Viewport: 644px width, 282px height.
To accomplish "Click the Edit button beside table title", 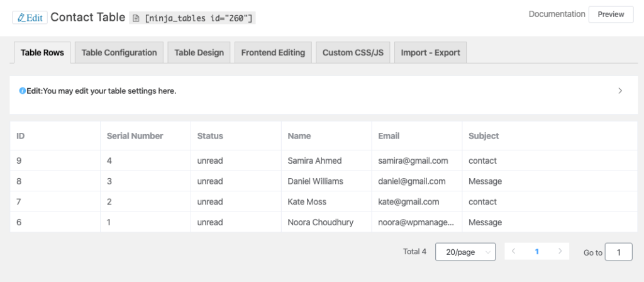I will 30,18.
